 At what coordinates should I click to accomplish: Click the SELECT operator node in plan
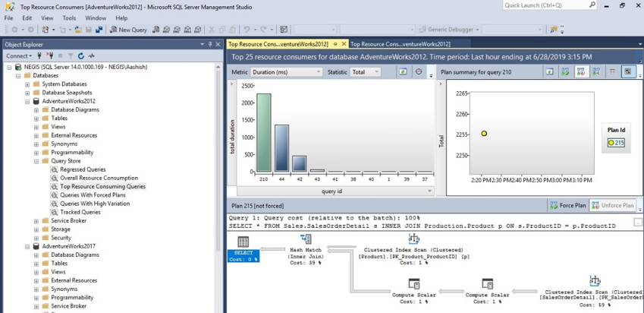[243, 249]
